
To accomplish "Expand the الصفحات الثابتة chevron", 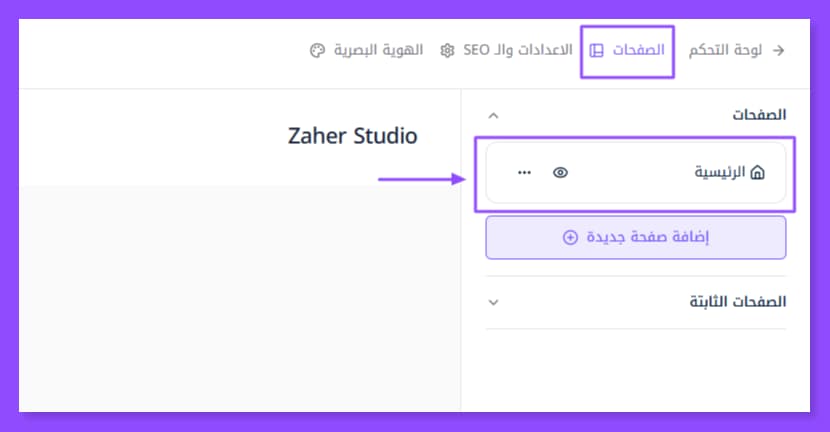I will point(492,302).
